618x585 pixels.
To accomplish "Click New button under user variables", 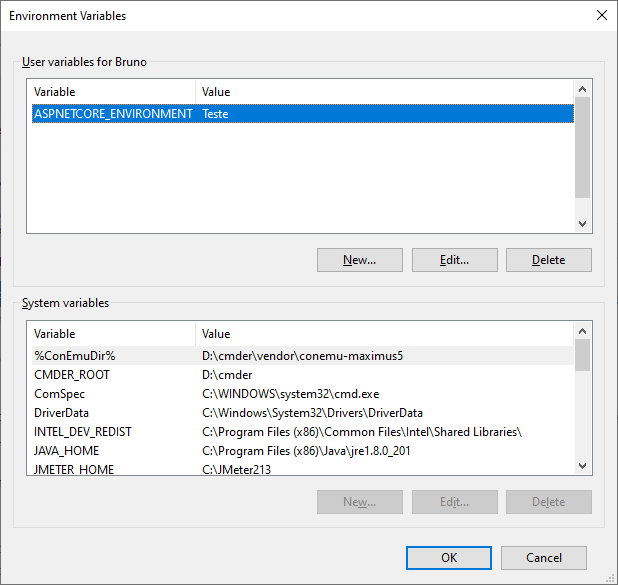I will pyautogui.click(x=359, y=260).
